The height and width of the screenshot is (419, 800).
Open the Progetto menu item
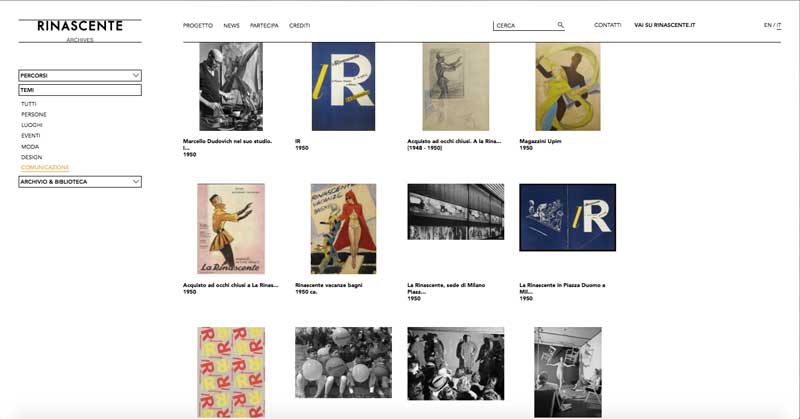pos(198,26)
